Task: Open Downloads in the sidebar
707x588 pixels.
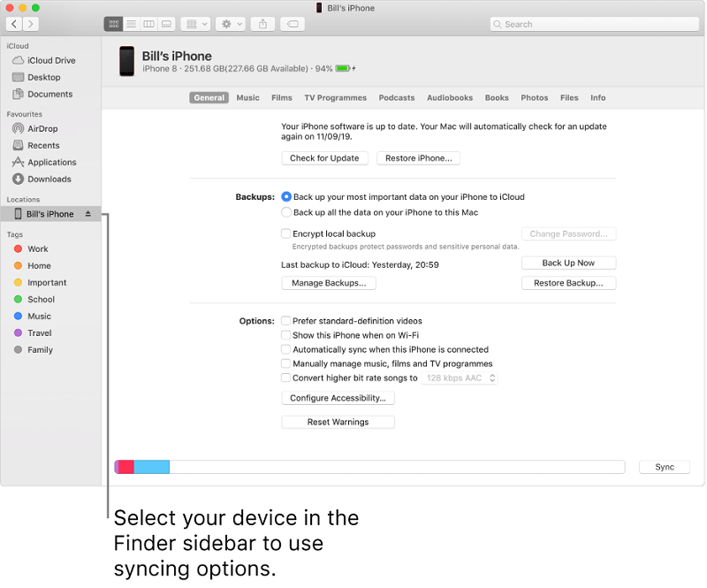Action: [x=50, y=179]
